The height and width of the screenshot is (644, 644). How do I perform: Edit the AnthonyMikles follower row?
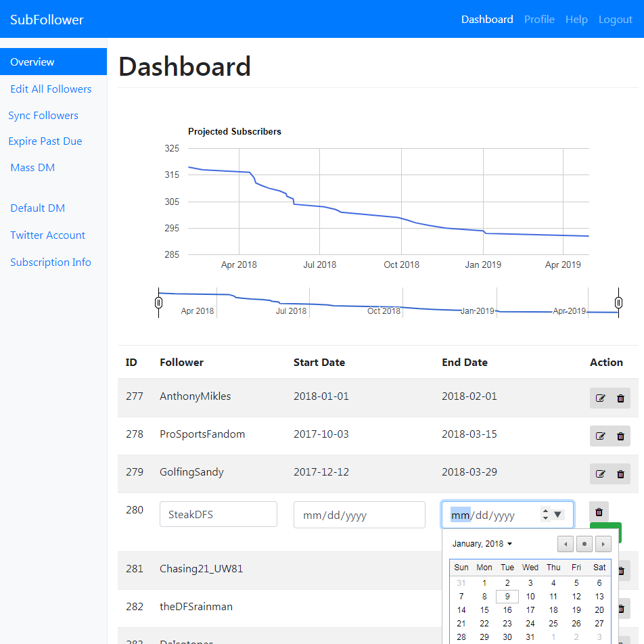(600, 398)
